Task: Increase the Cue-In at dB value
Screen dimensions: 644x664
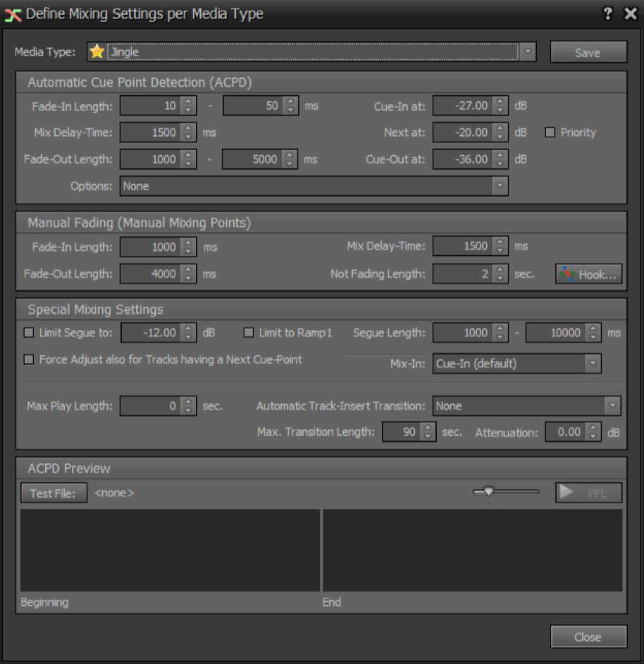Action: point(500,102)
